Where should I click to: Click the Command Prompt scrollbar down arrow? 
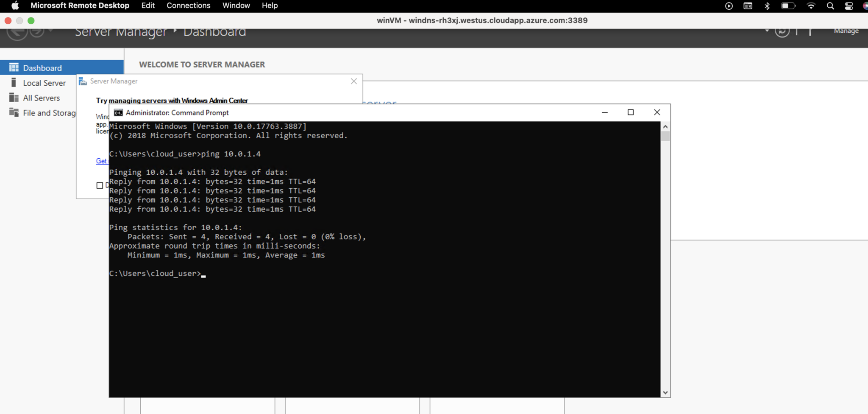[x=665, y=392]
